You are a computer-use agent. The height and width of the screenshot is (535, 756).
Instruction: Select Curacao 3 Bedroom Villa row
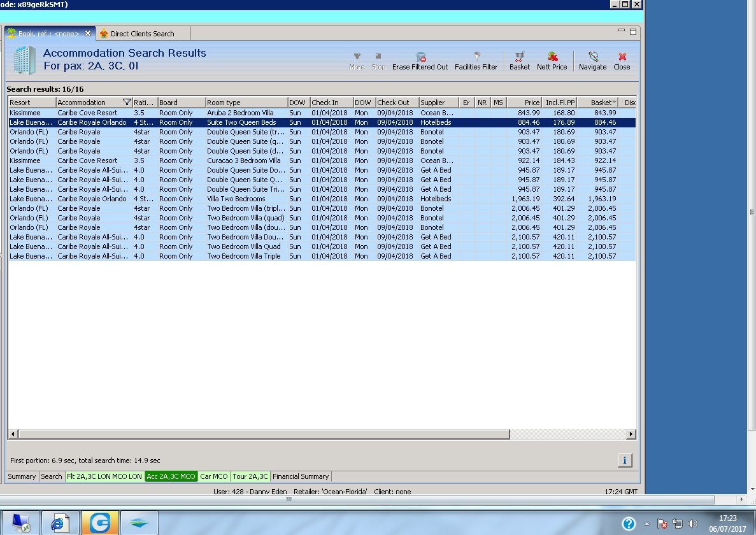[322, 160]
